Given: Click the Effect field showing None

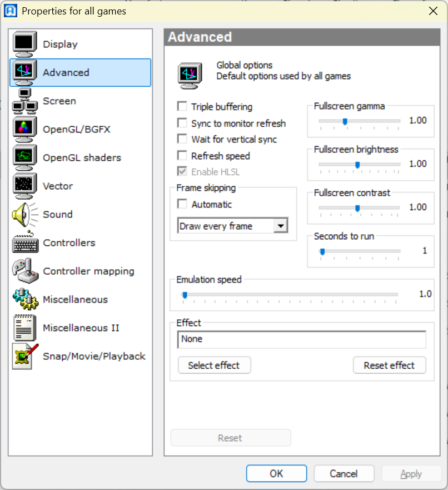Looking at the screenshot, I should (x=302, y=339).
